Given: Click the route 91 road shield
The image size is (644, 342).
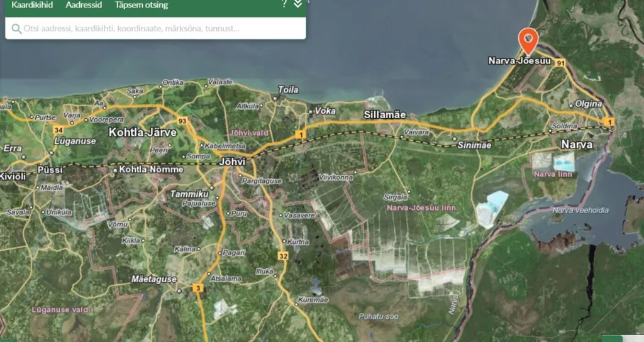Looking at the screenshot, I should pyautogui.click(x=560, y=63).
